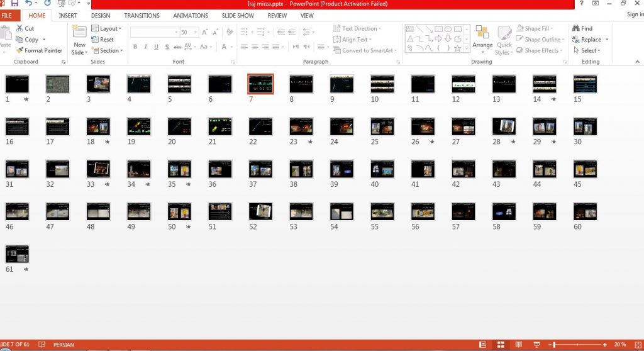Image resolution: width=644 pixels, height=351 pixels.
Task: Switch to Slide Sorter view icon
Action: [501, 345]
